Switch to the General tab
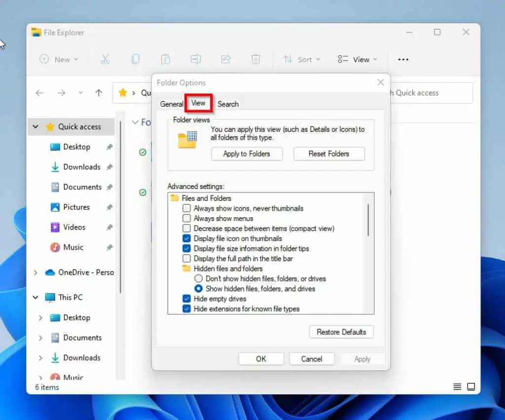The width and height of the screenshot is (505, 420). point(172,104)
